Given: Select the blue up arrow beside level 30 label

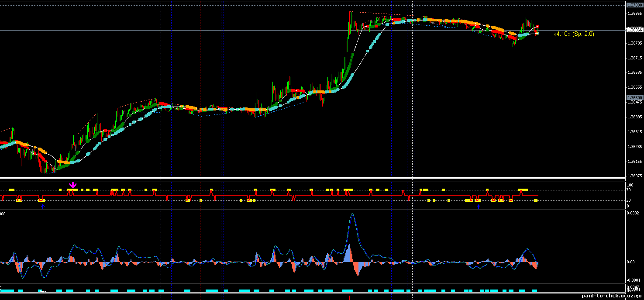Looking at the screenshot, I should [478, 206].
